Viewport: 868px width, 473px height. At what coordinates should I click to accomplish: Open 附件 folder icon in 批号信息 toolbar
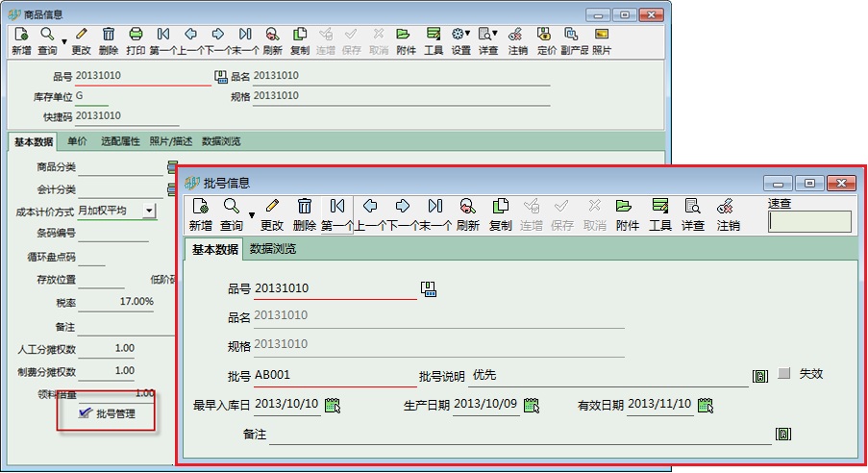tap(626, 207)
